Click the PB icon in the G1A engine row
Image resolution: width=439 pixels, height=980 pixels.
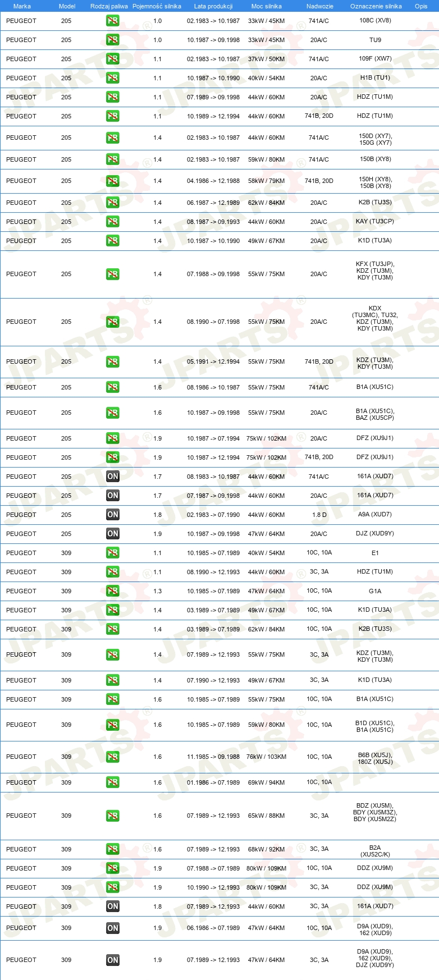pos(113,591)
